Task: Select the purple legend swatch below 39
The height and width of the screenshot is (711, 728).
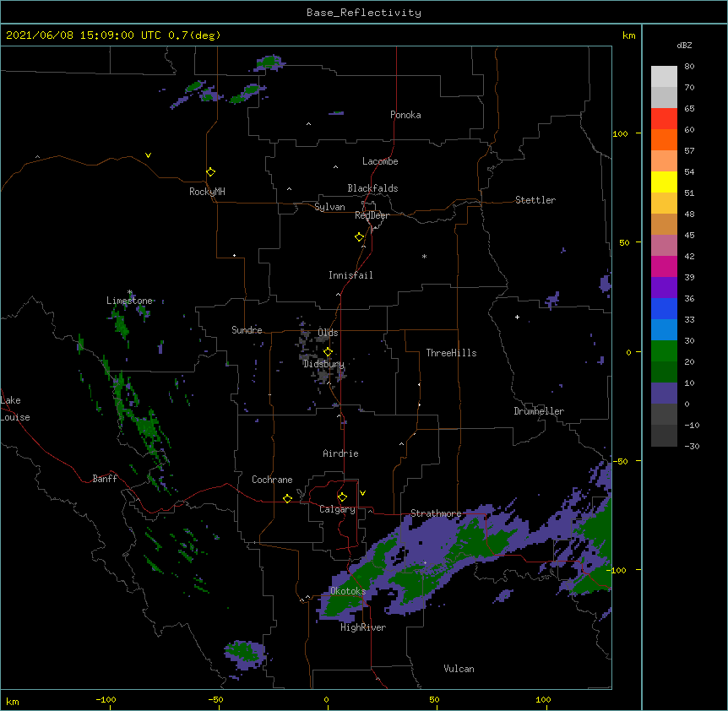Action: [664, 288]
